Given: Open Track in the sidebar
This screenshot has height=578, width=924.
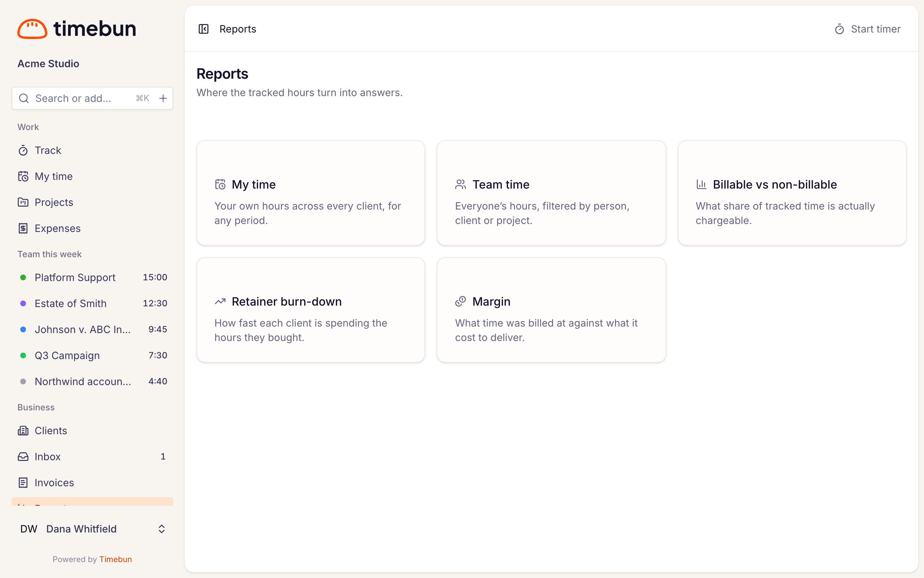Looking at the screenshot, I should (92, 150).
